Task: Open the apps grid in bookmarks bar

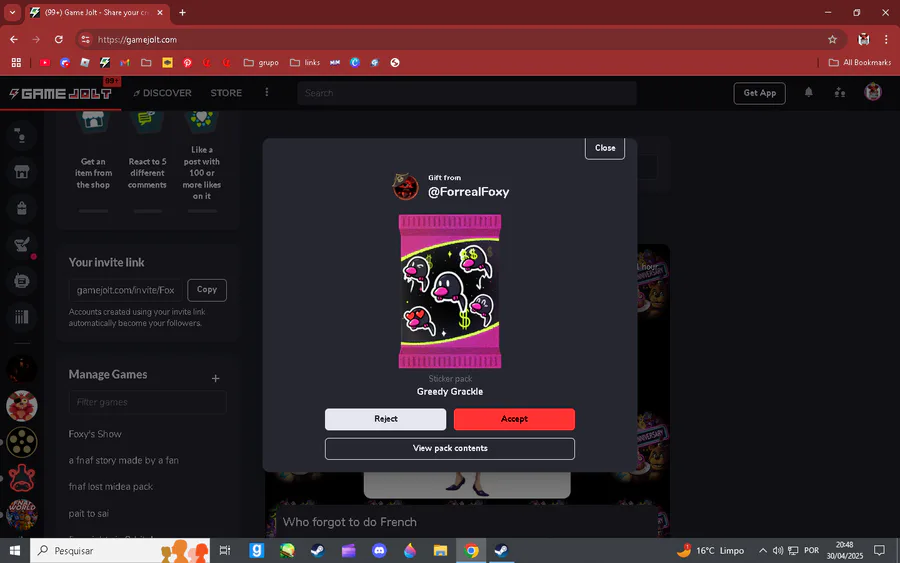Action: coord(16,63)
